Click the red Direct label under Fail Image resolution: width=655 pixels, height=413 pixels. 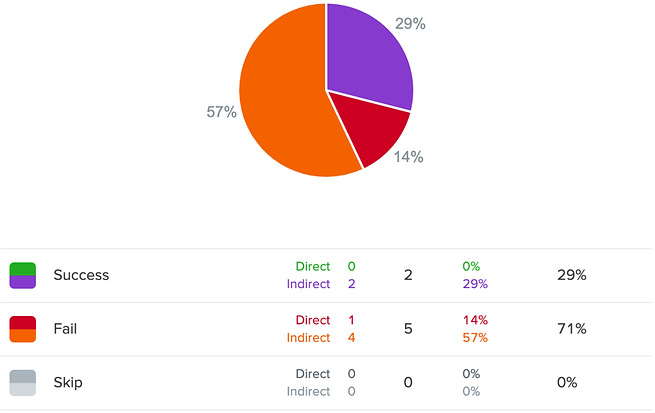(312, 321)
